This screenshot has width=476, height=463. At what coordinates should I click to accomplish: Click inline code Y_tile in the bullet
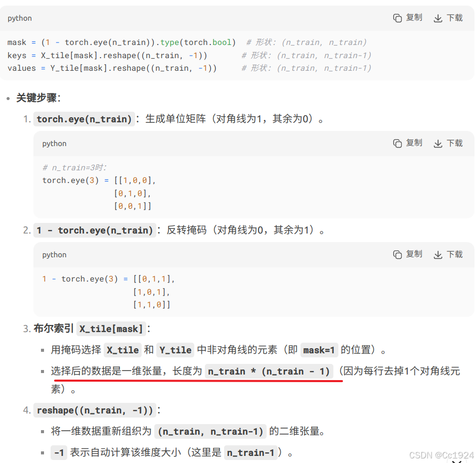[176, 350]
